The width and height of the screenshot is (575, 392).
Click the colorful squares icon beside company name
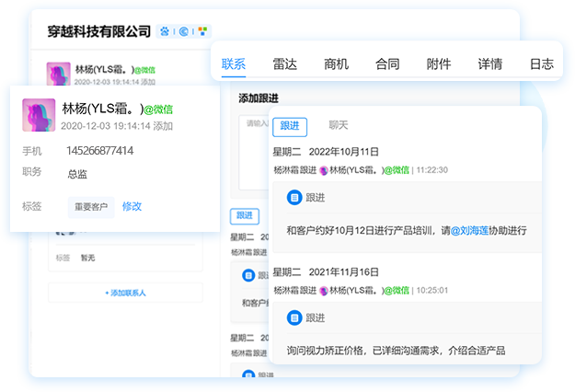(202, 31)
